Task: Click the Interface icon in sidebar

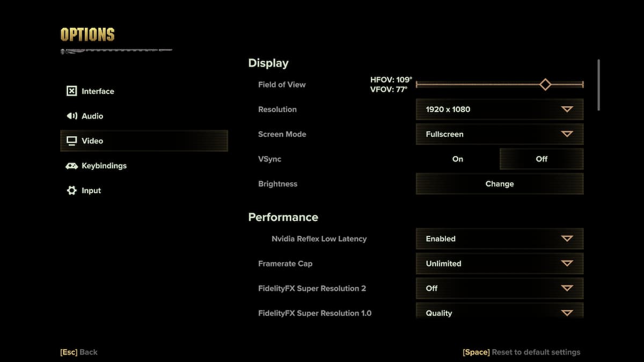Action: pyautogui.click(x=71, y=91)
